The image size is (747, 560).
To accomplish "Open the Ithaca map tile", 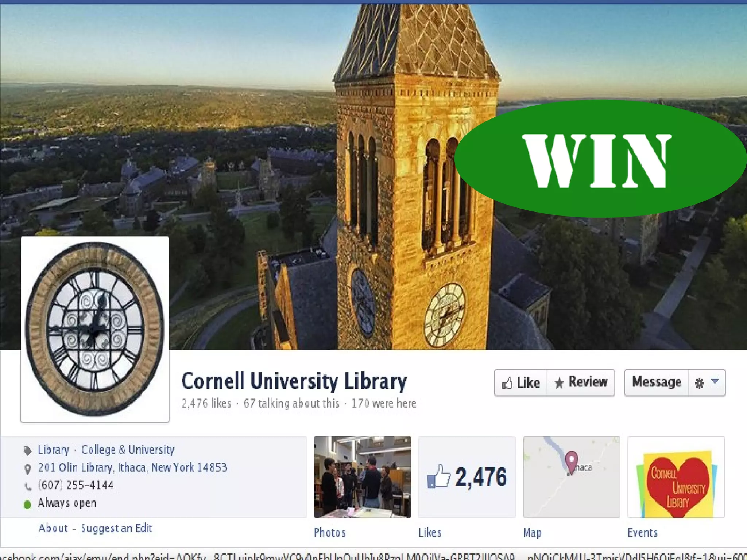I will pos(572,477).
